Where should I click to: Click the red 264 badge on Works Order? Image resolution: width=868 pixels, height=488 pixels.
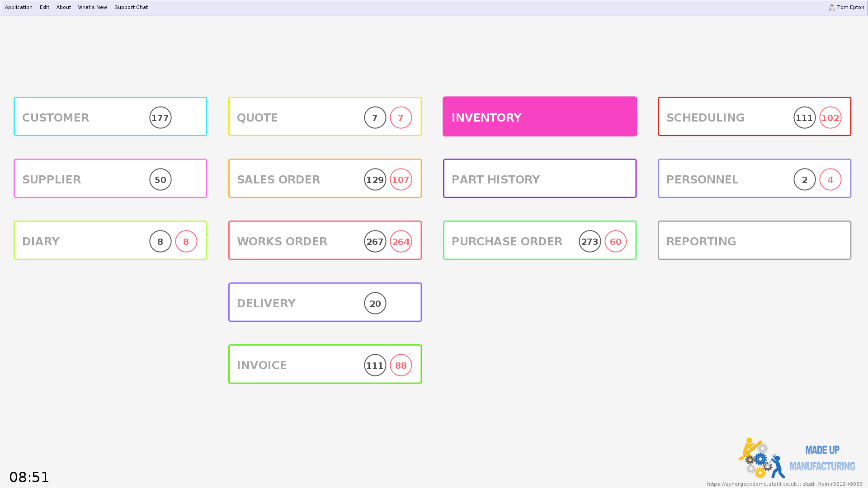click(401, 241)
